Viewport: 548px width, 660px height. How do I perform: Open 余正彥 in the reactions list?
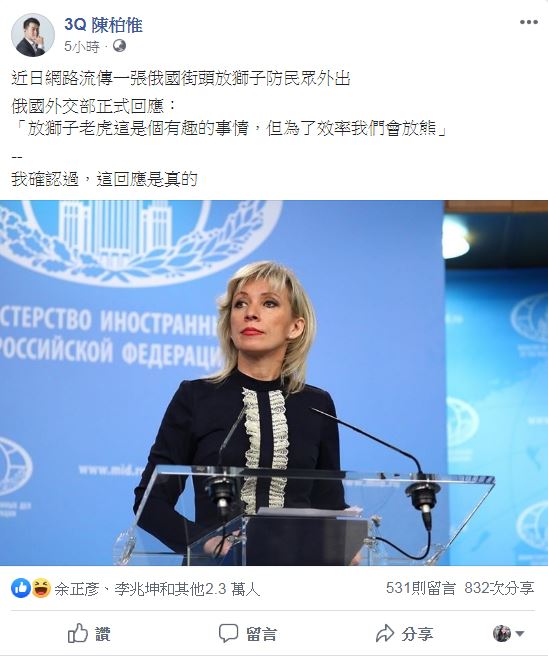[x=76, y=589]
